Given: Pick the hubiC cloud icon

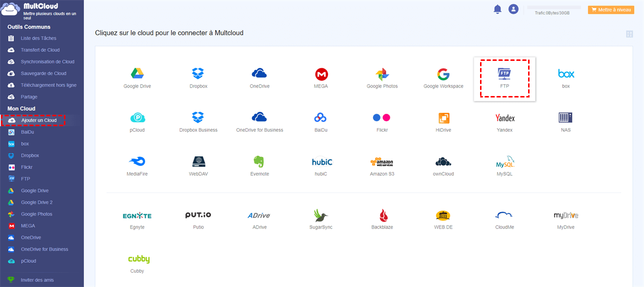Looking at the screenshot, I should [322, 162].
